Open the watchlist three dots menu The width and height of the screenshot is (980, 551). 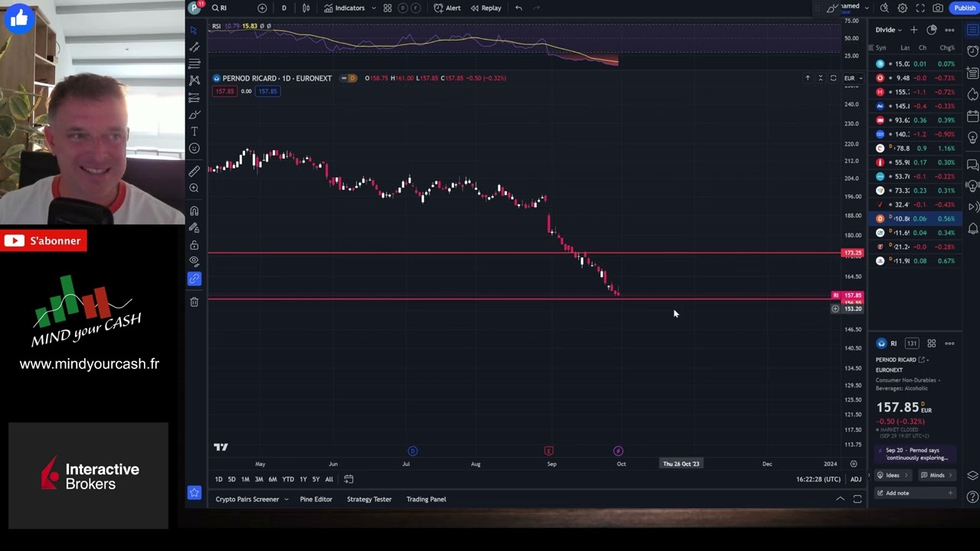pyautogui.click(x=949, y=30)
